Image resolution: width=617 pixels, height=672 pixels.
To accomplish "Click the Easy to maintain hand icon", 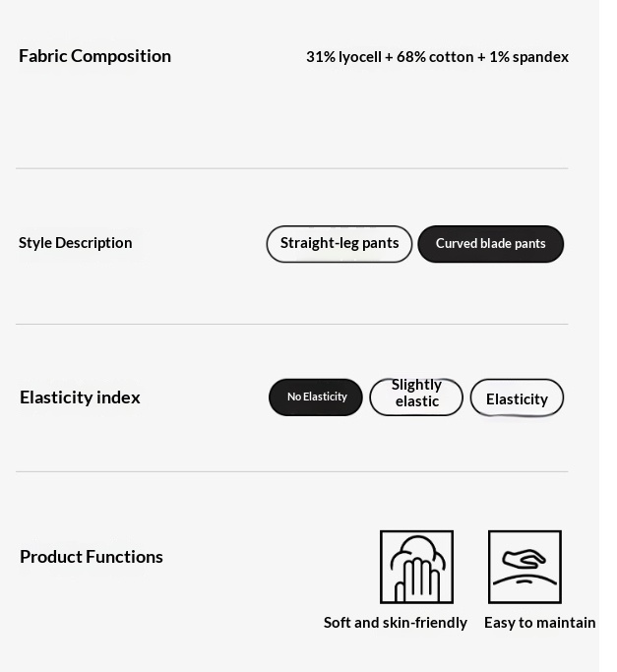I will (x=524, y=567).
